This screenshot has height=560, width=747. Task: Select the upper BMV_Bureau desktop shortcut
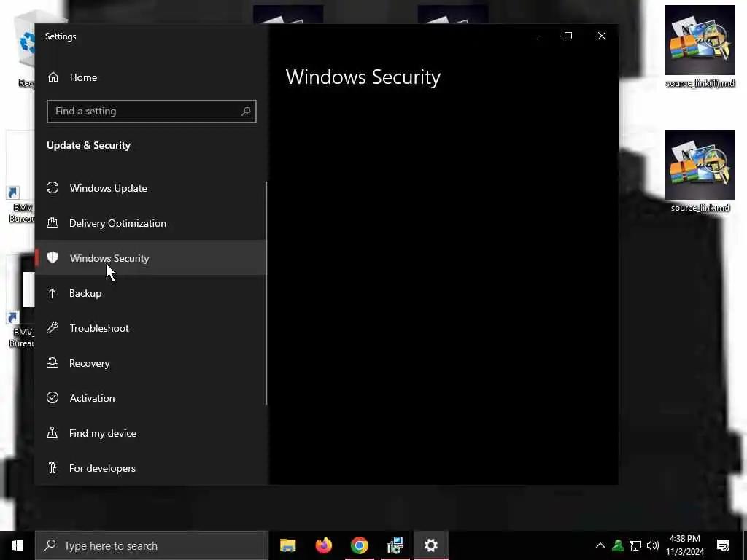[20, 177]
